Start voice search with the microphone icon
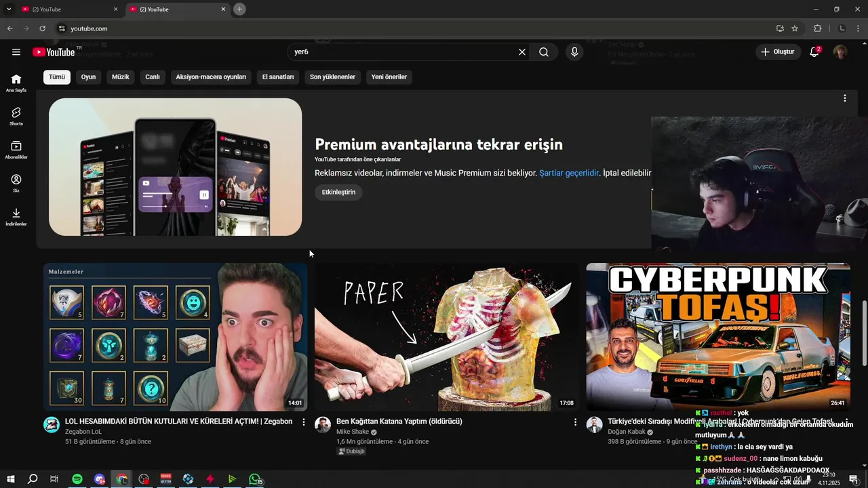This screenshot has height=488, width=868. (574, 52)
